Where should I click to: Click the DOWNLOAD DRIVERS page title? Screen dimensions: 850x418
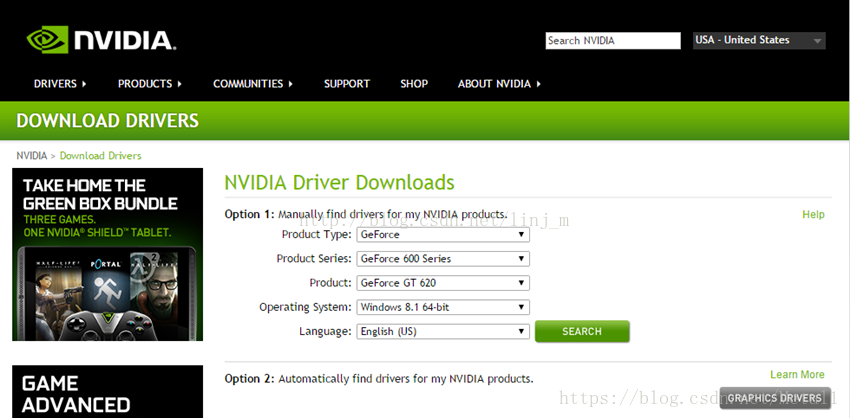(x=108, y=120)
